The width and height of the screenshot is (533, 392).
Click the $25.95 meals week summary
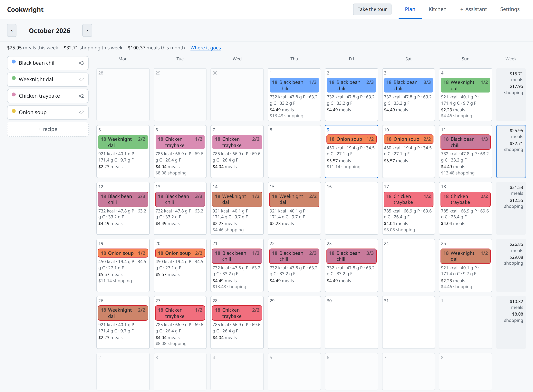pyautogui.click(x=511, y=151)
